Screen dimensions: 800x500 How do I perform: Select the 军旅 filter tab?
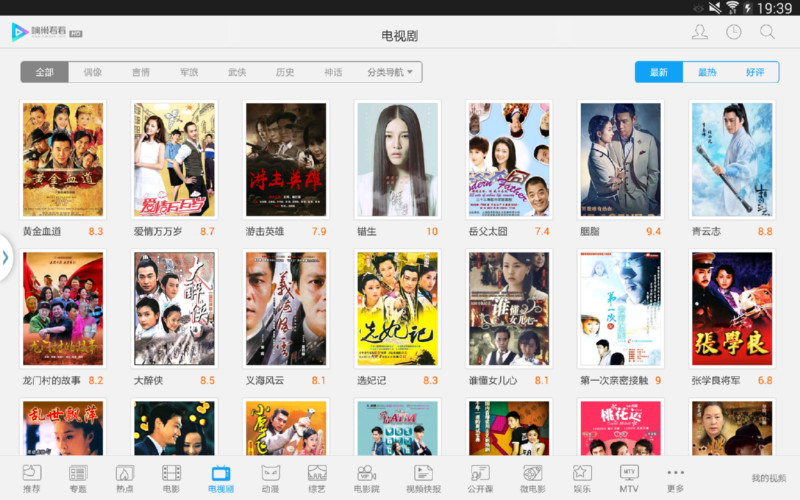click(189, 72)
